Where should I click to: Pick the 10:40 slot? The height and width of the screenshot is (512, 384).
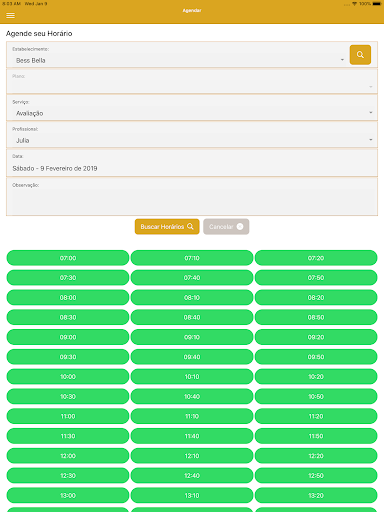click(x=192, y=397)
